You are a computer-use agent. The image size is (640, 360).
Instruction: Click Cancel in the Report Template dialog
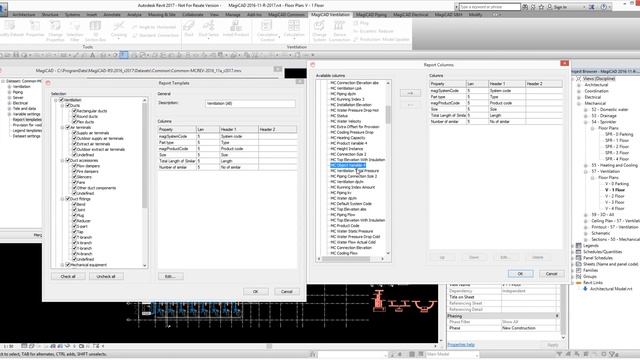287,291
